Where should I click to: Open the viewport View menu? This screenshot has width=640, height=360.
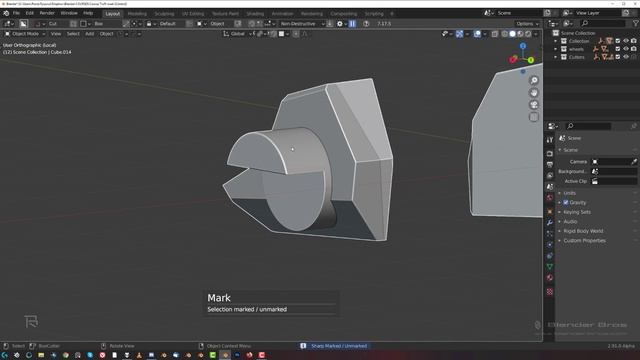point(56,34)
